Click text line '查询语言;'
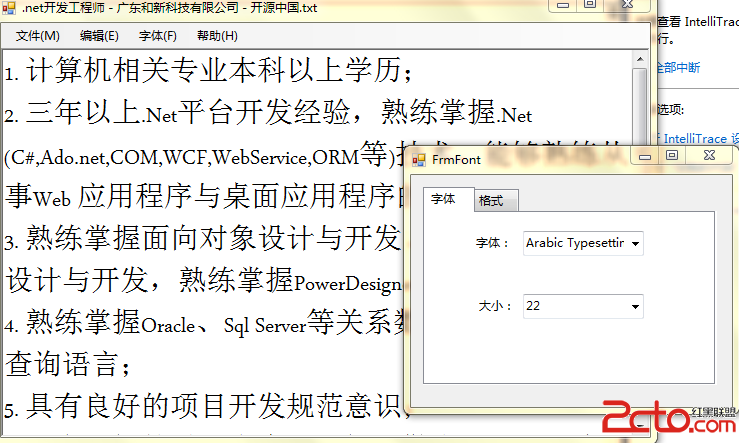 (67, 365)
